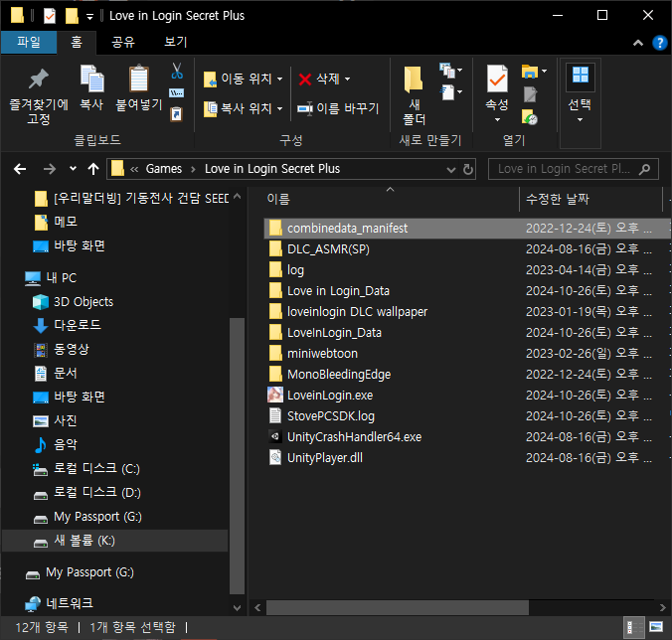
Task: Switch to the large icons view in status bar
Action: point(654,628)
